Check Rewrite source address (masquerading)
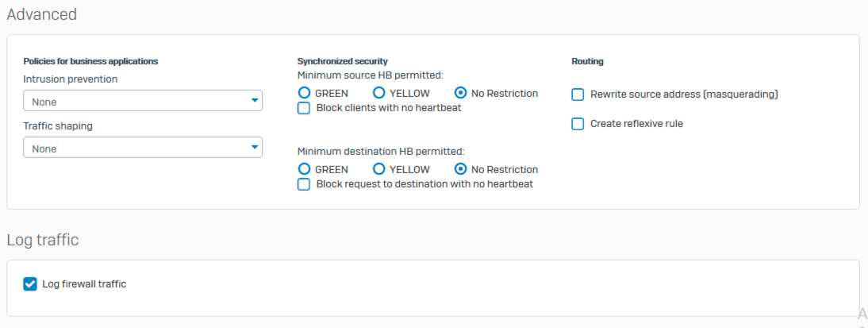Image resolution: width=868 pixels, height=328 pixels. pyautogui.click(x=578, y=95)
